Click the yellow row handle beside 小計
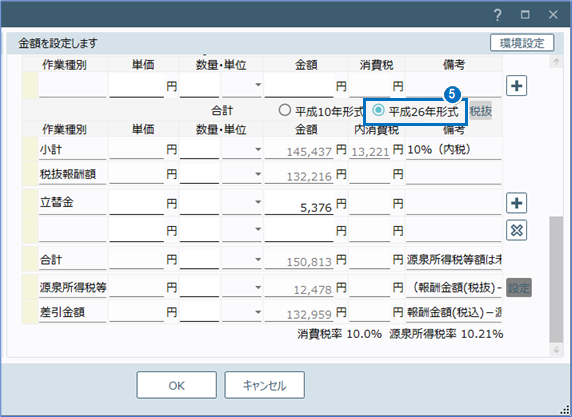 [30, 148]
